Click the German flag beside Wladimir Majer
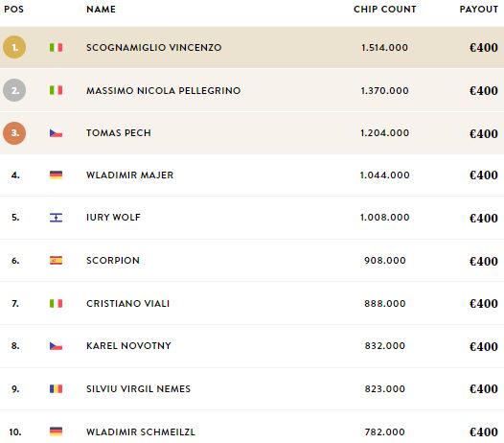This screenshot has width=504, height=443. 56,175
